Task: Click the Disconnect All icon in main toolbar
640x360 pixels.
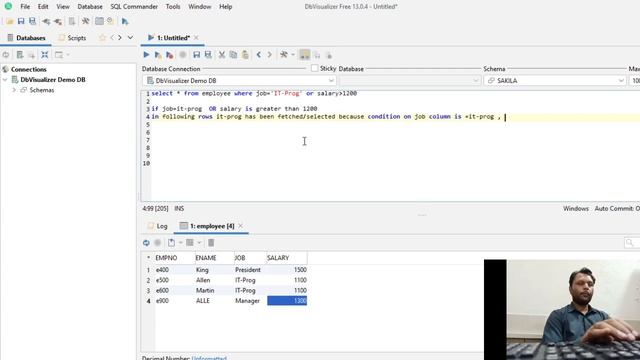Action: (x=58, y=21)
